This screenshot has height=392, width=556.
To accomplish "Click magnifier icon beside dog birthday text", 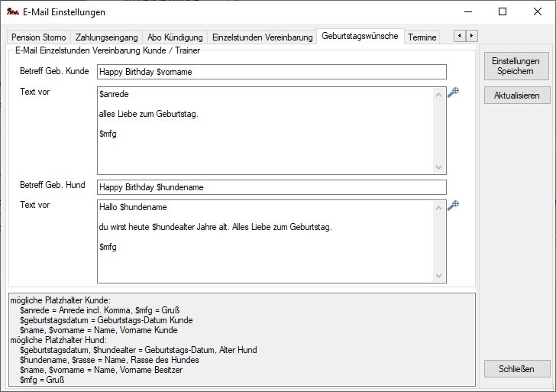I will coord(453,205).
